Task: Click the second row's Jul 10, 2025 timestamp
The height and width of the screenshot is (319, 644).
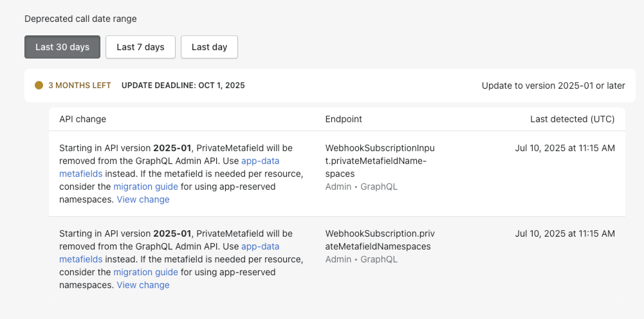Action: pyautogui.click(x=565, y=233)
